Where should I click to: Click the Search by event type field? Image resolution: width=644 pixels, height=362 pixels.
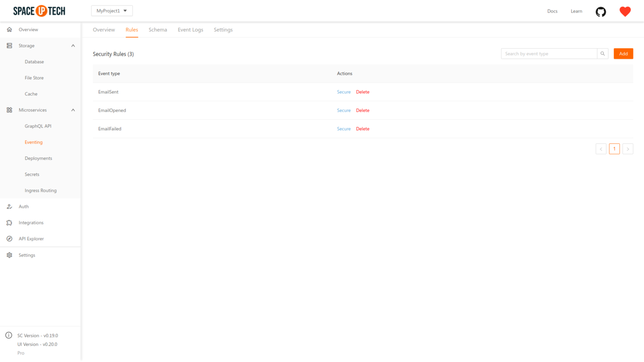click(x=549, y=54)
